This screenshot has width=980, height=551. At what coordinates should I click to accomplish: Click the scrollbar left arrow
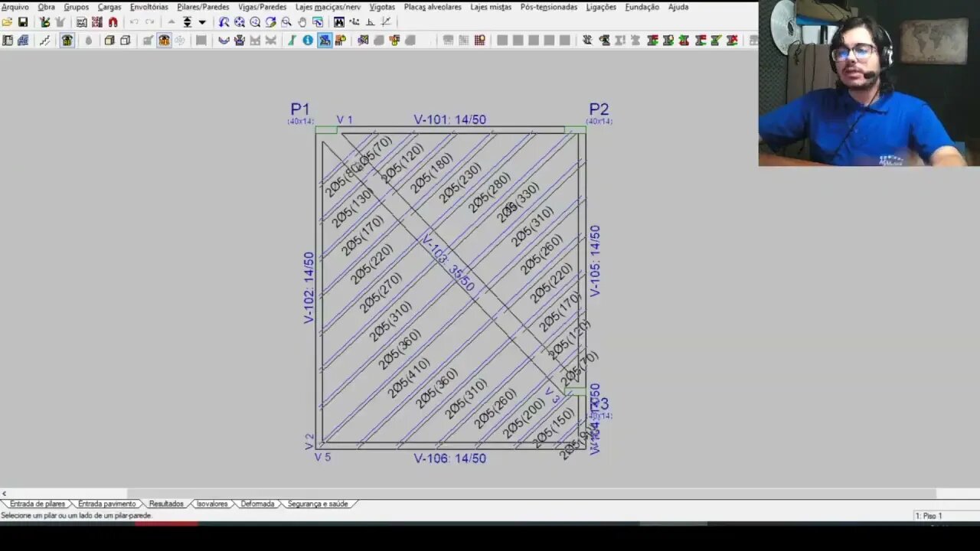(4, 494)
